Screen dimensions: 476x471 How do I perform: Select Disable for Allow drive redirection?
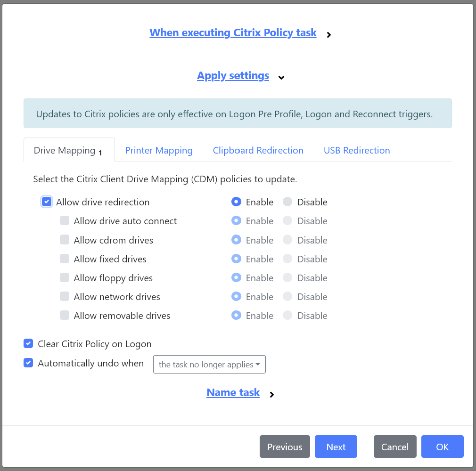point(287,202)
